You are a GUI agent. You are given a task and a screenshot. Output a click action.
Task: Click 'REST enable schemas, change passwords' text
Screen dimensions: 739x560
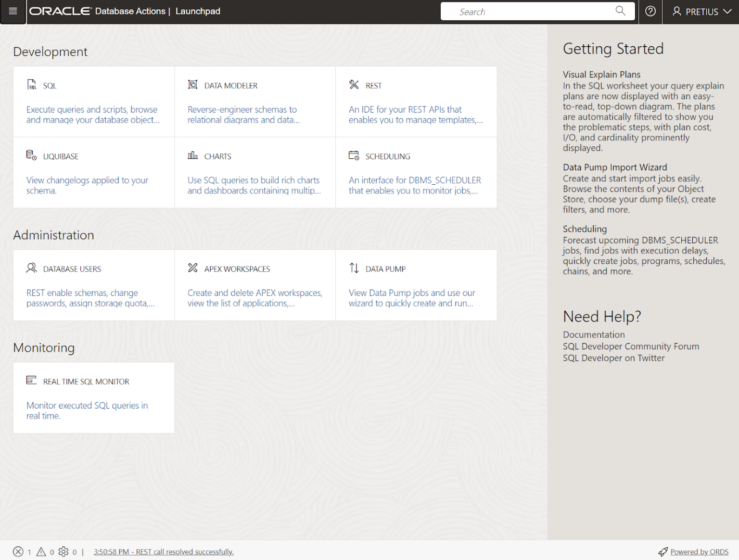[90, 298]
